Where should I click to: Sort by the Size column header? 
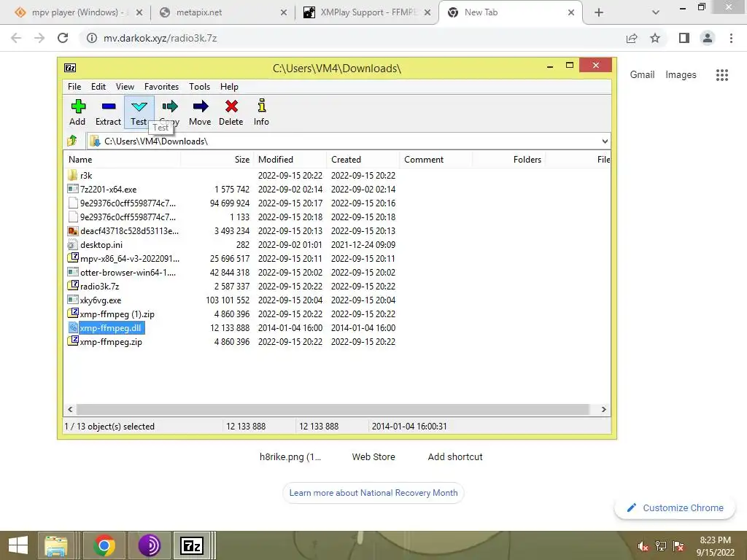click(x=217, y=160)
